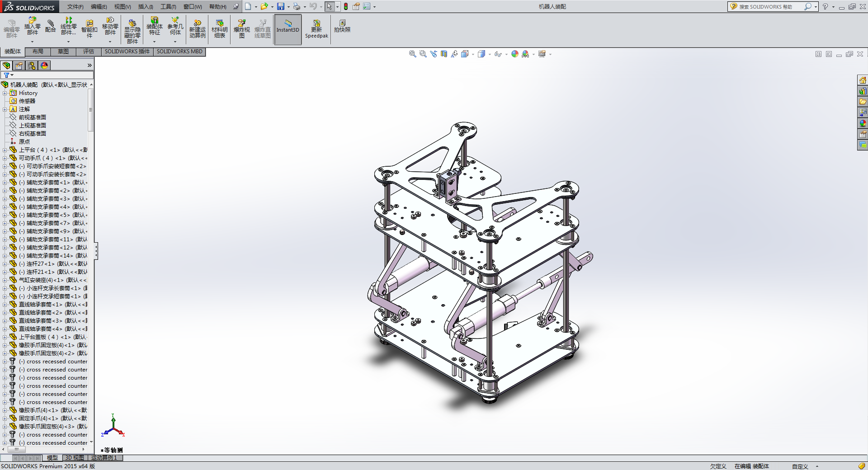Image resolution: width=868 pixels, height=470 pixels.
Task: Switch to the 运动算例 1 bottom tab
Action: pos(104,458)
